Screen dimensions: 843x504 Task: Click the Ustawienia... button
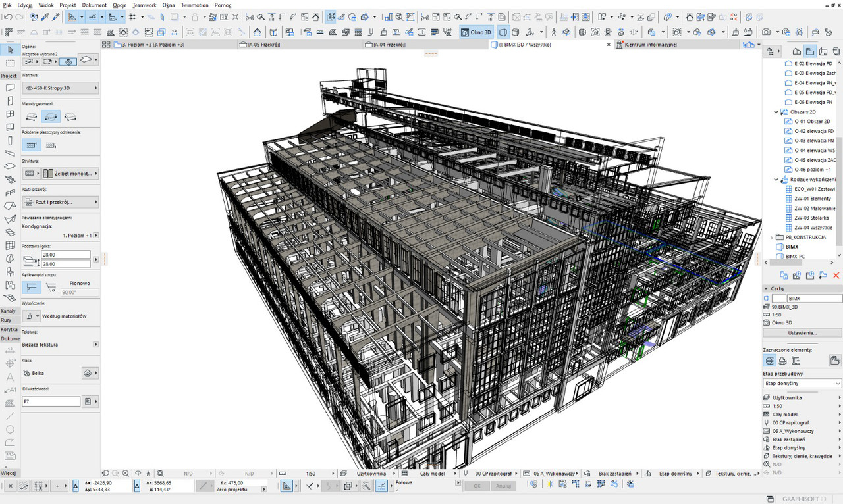pos(802,333)
